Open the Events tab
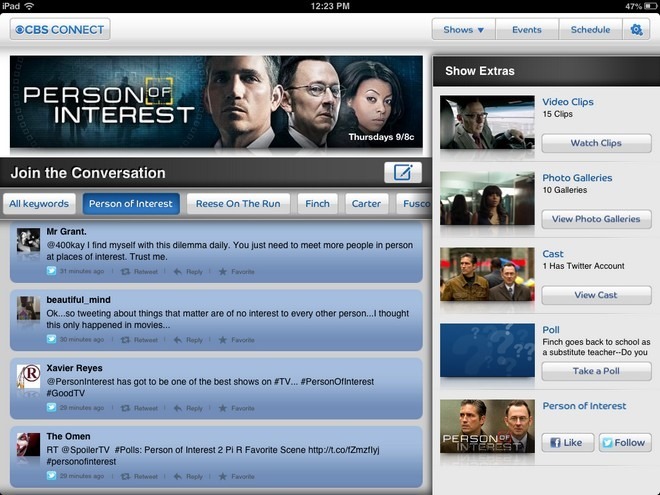This screenshot has height=495, width=660. point(527,29)
